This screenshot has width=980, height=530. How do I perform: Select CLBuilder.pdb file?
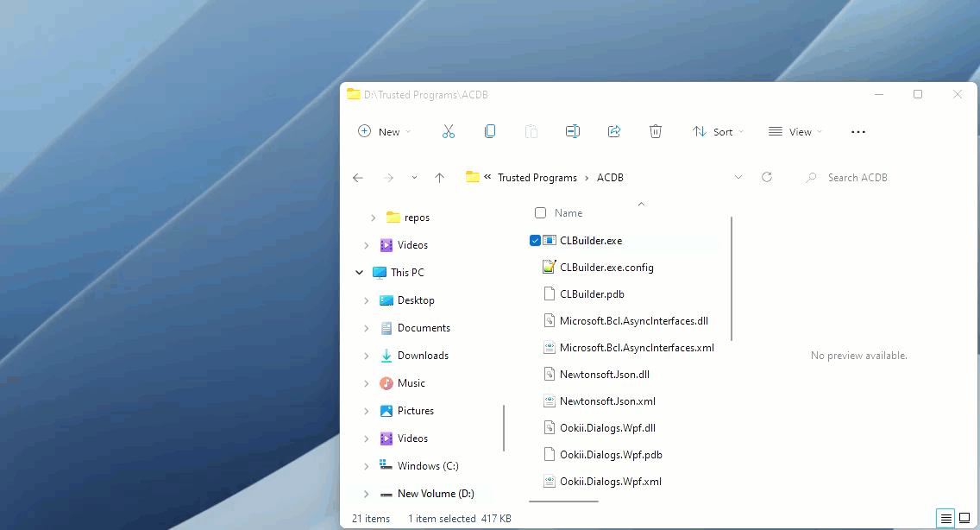[592, 294]
